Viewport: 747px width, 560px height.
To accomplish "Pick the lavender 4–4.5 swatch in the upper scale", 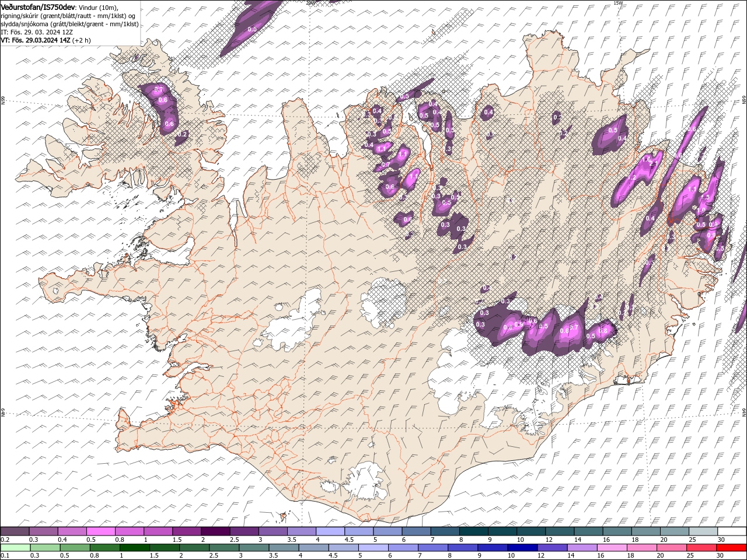I will (x=330, y=531).
